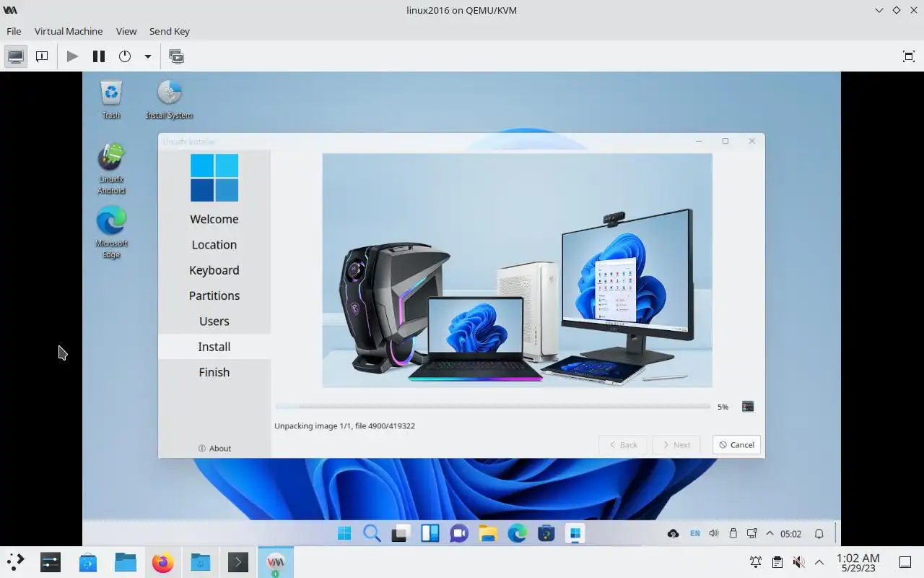924x578 pixels.
Task: Select the Install step in installer sidebar
Action: 214,347
